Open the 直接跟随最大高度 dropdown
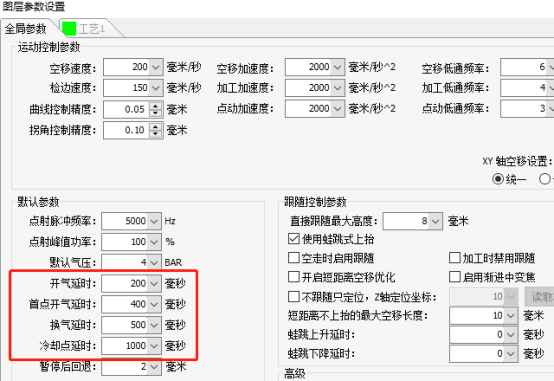 coord(435,221)
